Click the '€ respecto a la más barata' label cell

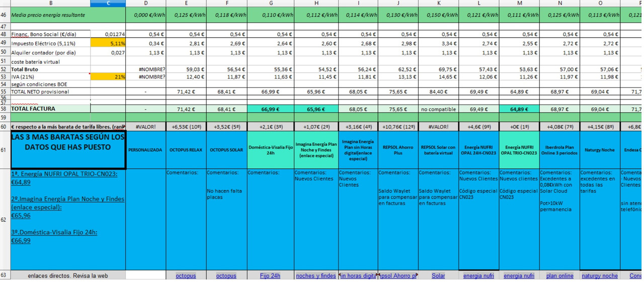click(x=68, y=127)
